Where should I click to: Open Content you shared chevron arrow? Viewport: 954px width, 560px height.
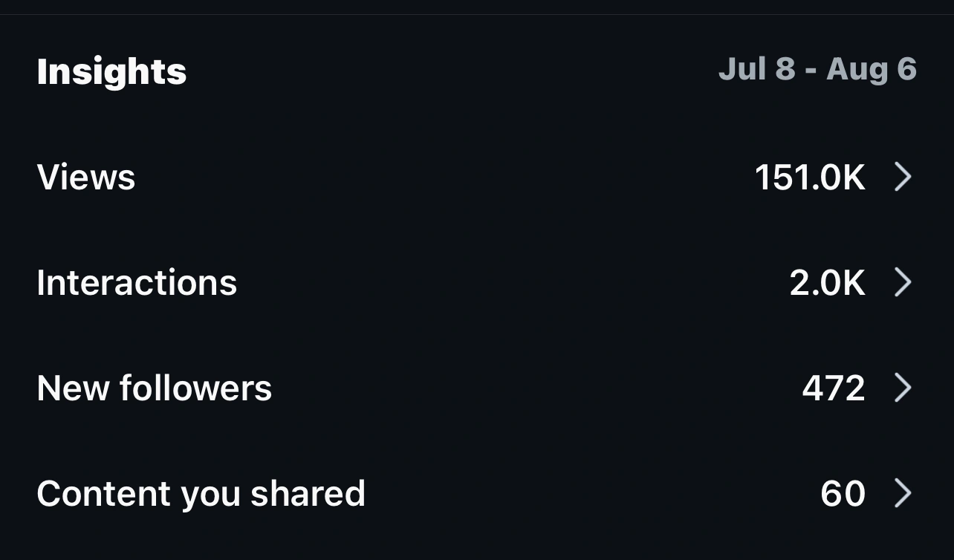(903, 493)
